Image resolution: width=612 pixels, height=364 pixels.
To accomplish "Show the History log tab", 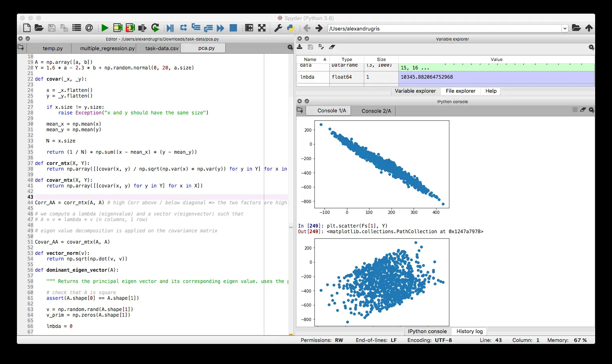I will [469, 331].
